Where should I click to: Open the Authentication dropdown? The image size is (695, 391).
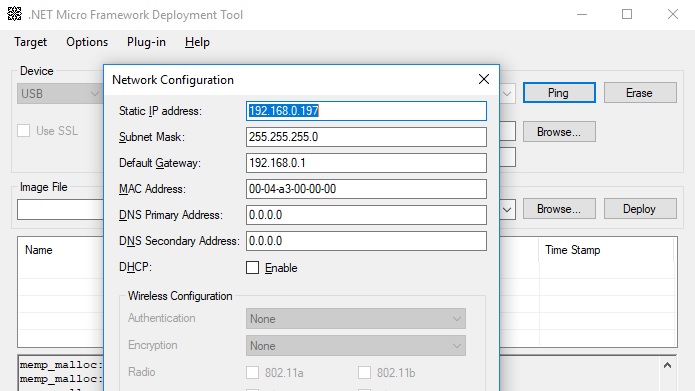355,319
